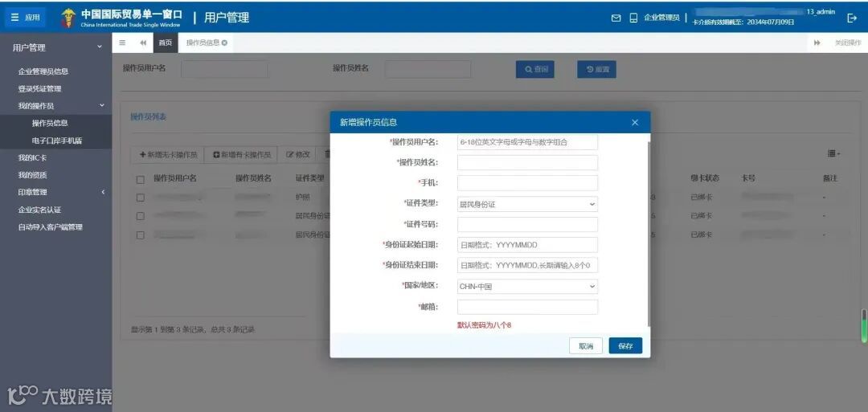
Task: Toggle the hamburger menu icon beside the tabs
Action: tap(122, 43)
